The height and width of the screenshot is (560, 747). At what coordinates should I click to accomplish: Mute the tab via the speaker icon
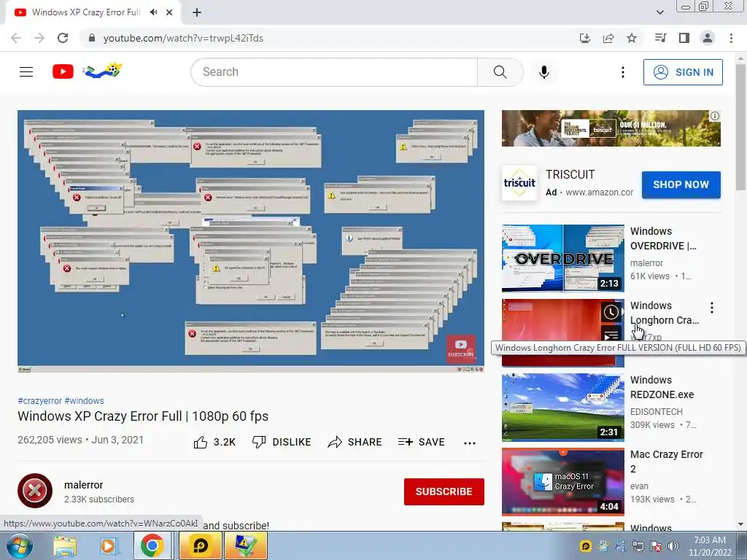coord(153,12)
